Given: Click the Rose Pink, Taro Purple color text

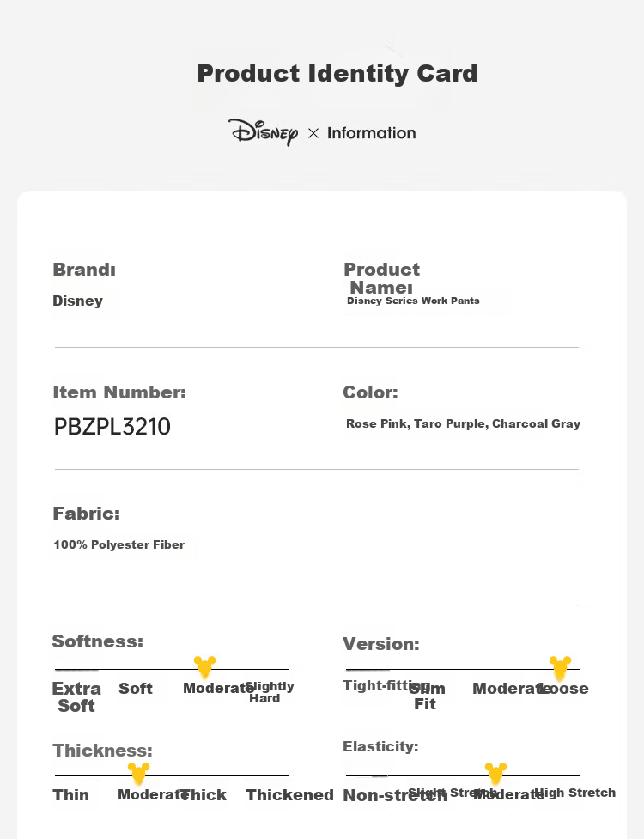Looking at the screenshot, I should 417,423.
